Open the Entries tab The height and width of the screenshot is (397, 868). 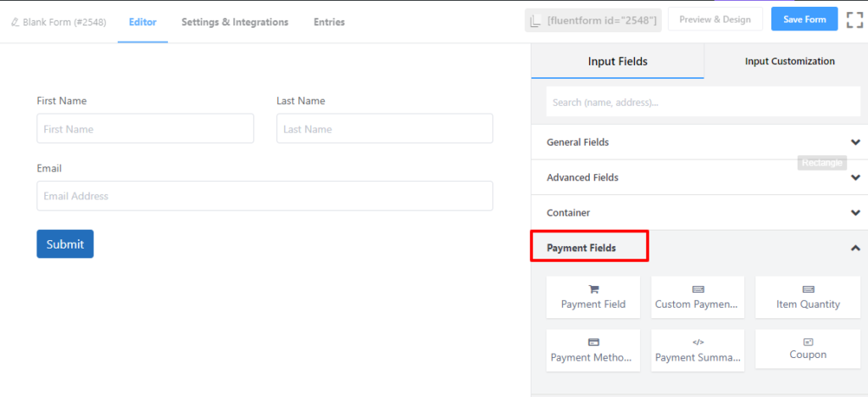click(x=330, y=22)
